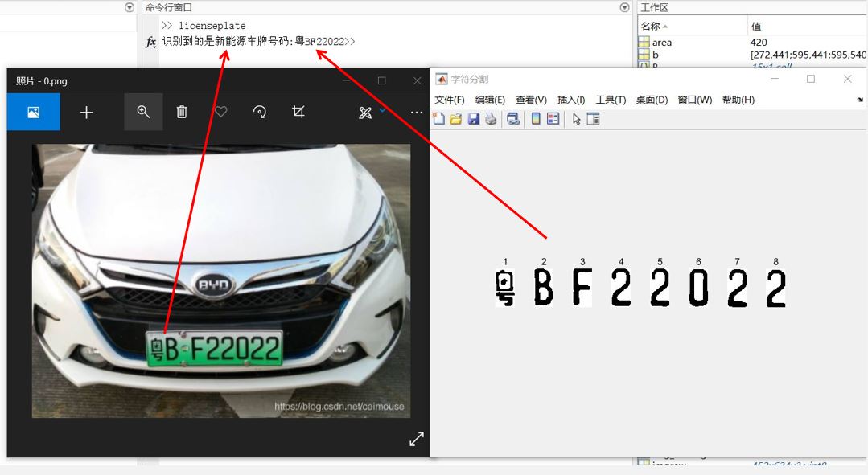Click the licenseplate command line text
The height and width of the screenshot is (475, 868).
point(212,26)
